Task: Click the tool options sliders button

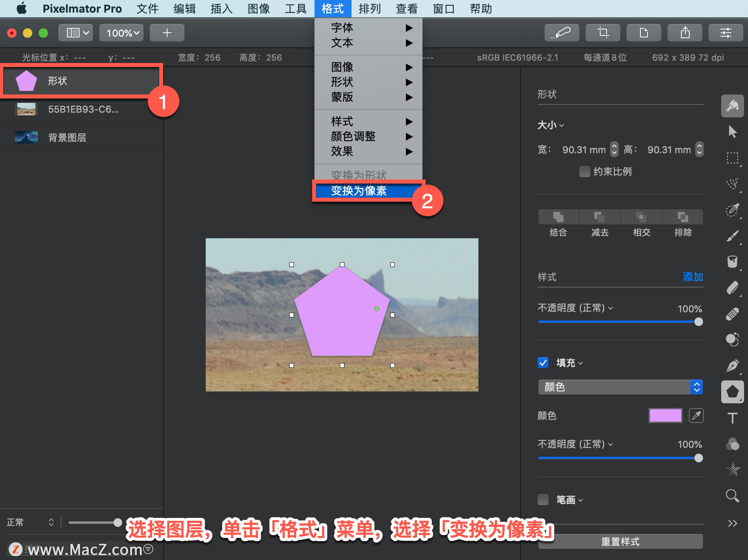Action: click(x=726, y=33)
